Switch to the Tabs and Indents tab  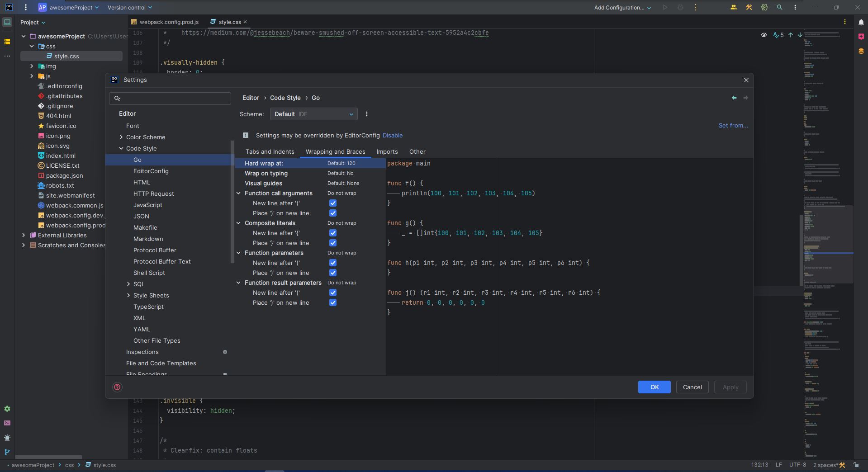tap(270, 151)
